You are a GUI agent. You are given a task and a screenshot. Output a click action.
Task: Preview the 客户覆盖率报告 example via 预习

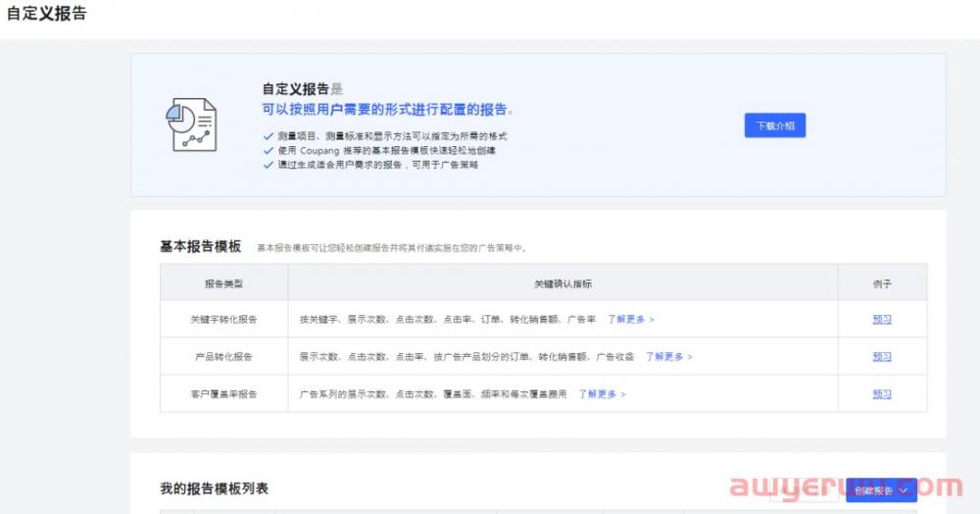(x=882, y=394)
